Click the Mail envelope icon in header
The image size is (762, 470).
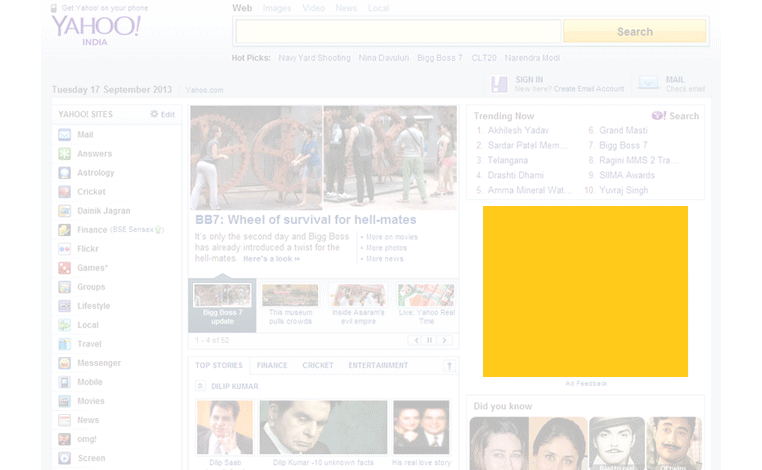pos(648,83)
